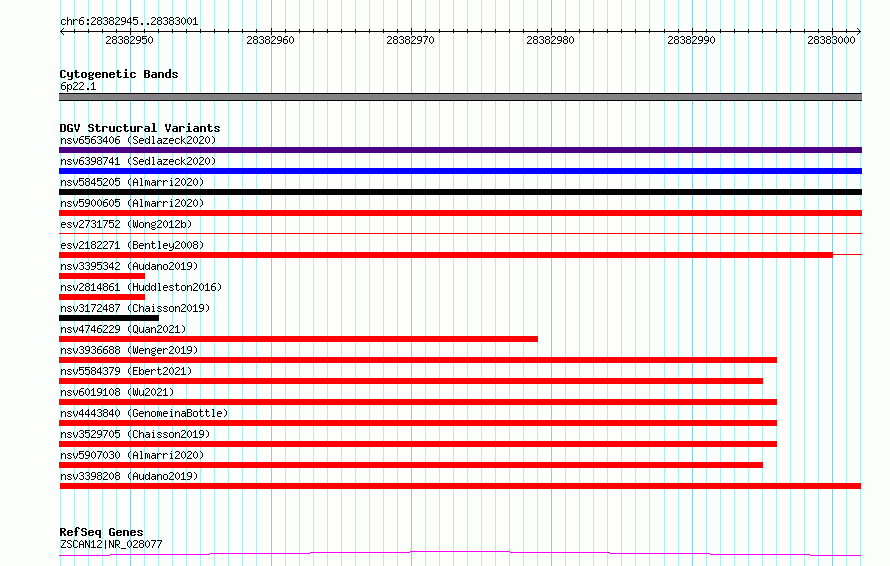890x566 pixels.
Task: Select nsv3395342 (Audano2019) label
Action: tap(129, 266)
